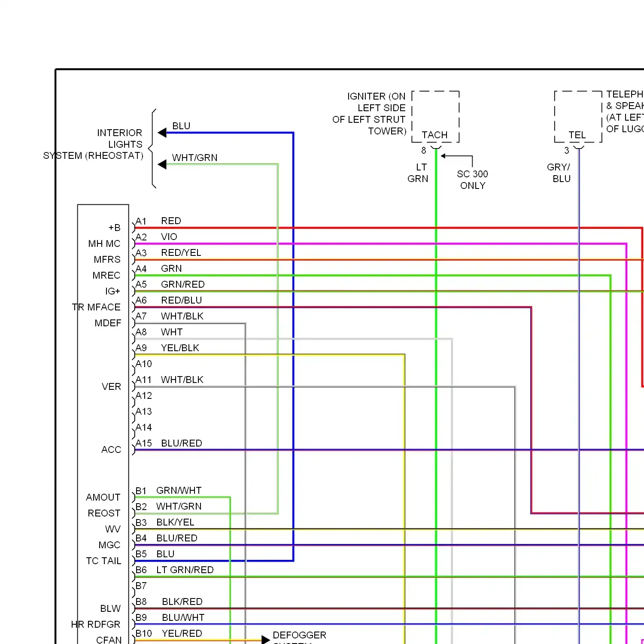Select the DEFOGGER label
Image resolution: width=644 pixels, height=644 pixels.
[x=300, y=635]
